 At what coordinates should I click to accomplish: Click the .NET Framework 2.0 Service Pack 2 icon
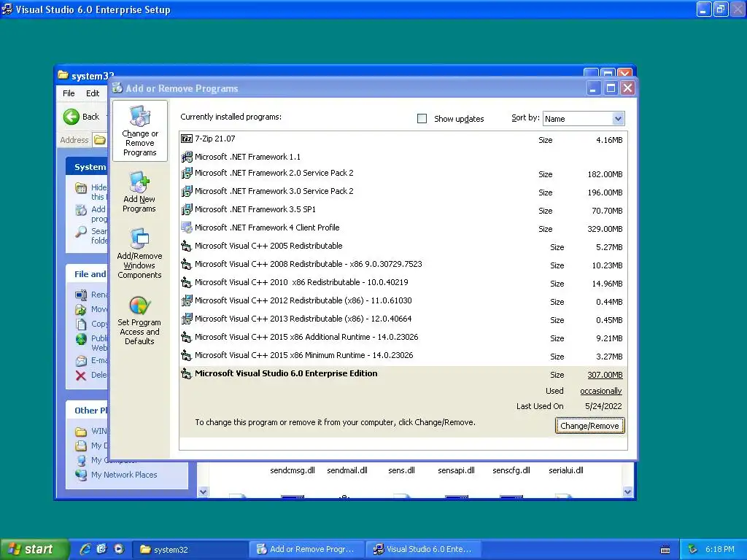[x=187, y=173]
